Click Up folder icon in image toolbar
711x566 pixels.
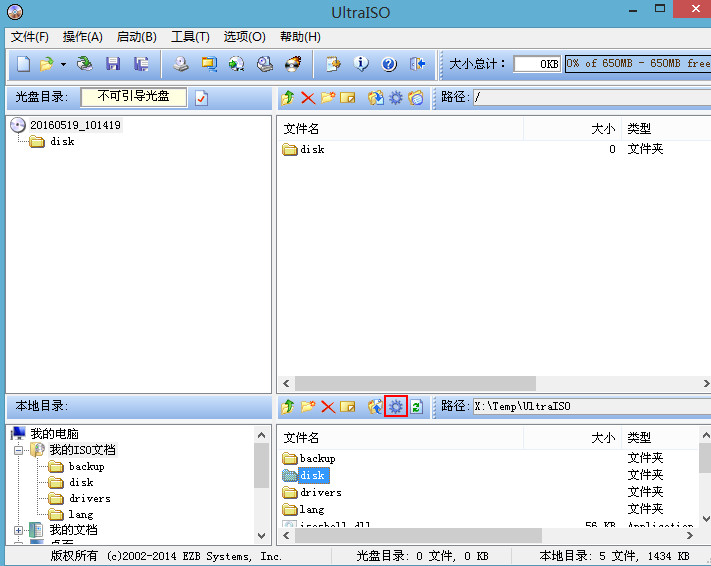287,98
